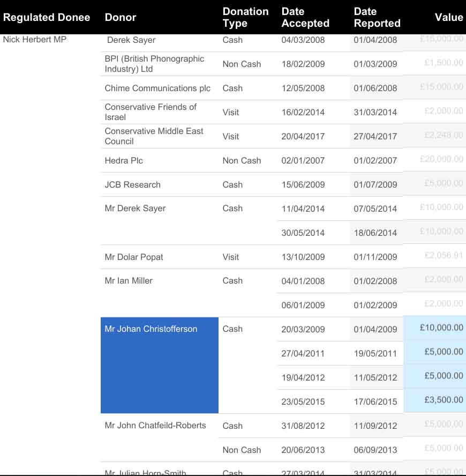Click the highlighted £10,000.00 value cell

[x=434, y=328]
